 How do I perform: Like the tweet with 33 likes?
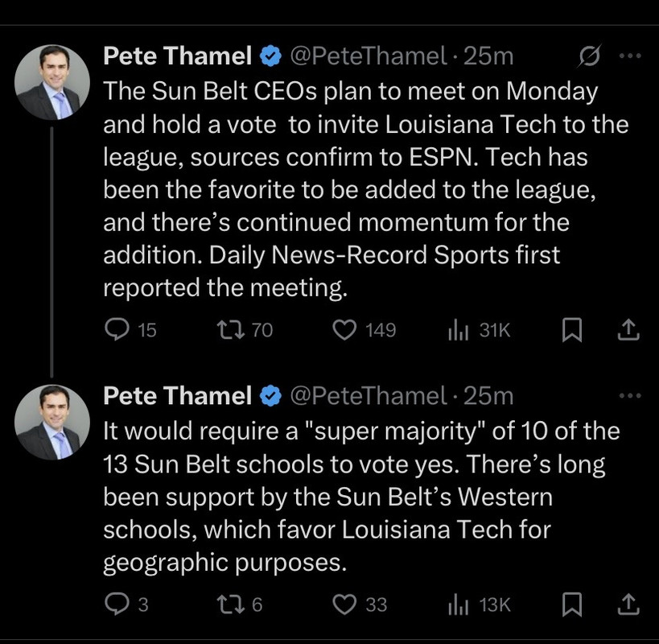tap(344, 605)
